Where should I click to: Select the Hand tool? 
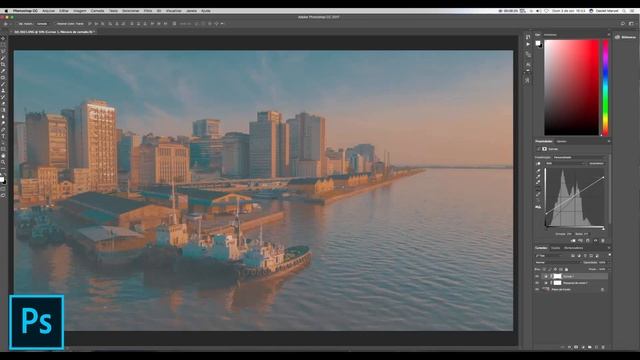point(3,156)
